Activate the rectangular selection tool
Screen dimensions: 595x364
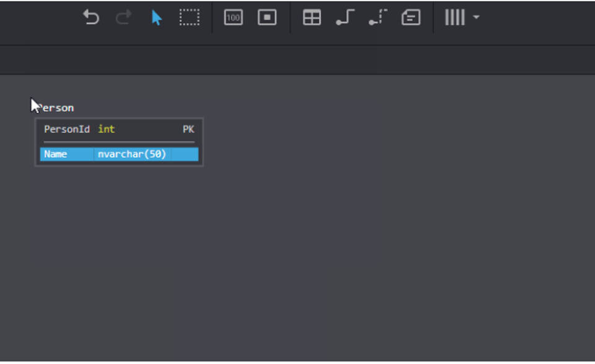pos(189,18)
